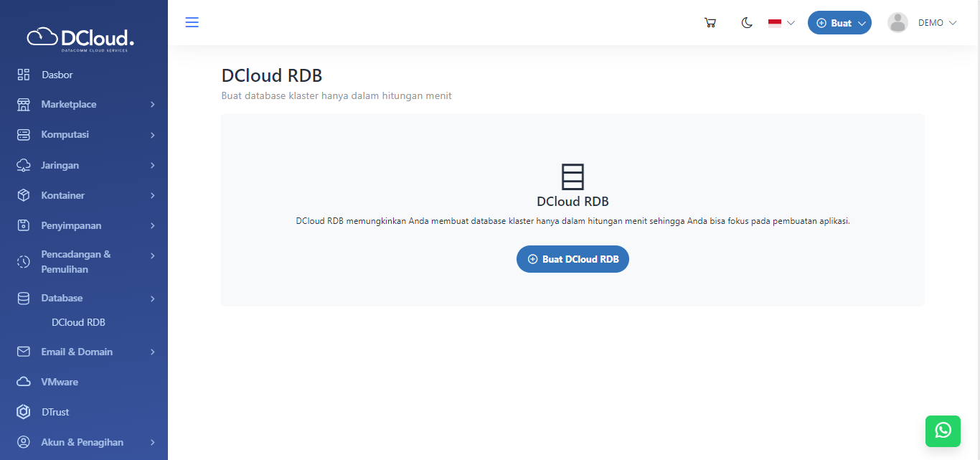Open the Dasbor section icon

click(x=22, y=74)
